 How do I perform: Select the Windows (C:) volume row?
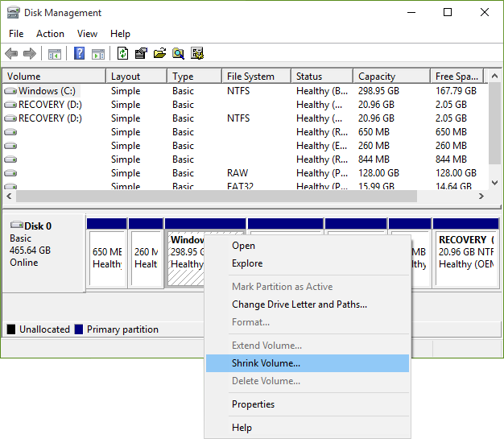[48, 91]
